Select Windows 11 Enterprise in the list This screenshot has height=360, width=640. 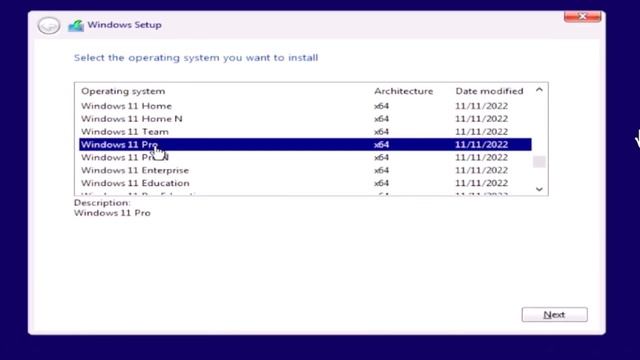pos(305,170)
